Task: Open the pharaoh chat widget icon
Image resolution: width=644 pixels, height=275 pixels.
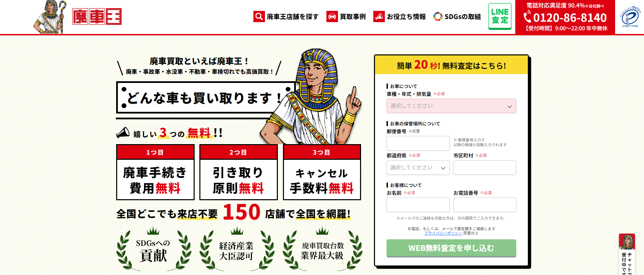Action: tap(627, 242)
